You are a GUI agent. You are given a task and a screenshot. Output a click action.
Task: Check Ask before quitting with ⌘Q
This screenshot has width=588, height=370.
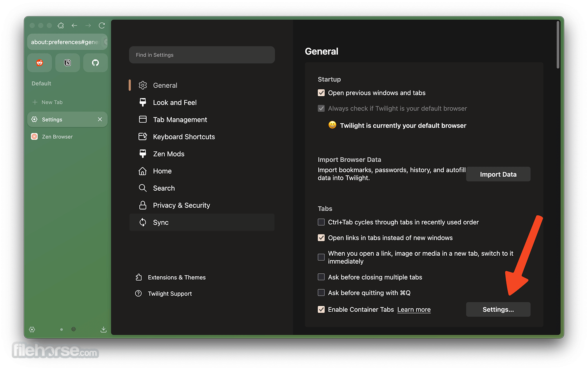[321, 292]
